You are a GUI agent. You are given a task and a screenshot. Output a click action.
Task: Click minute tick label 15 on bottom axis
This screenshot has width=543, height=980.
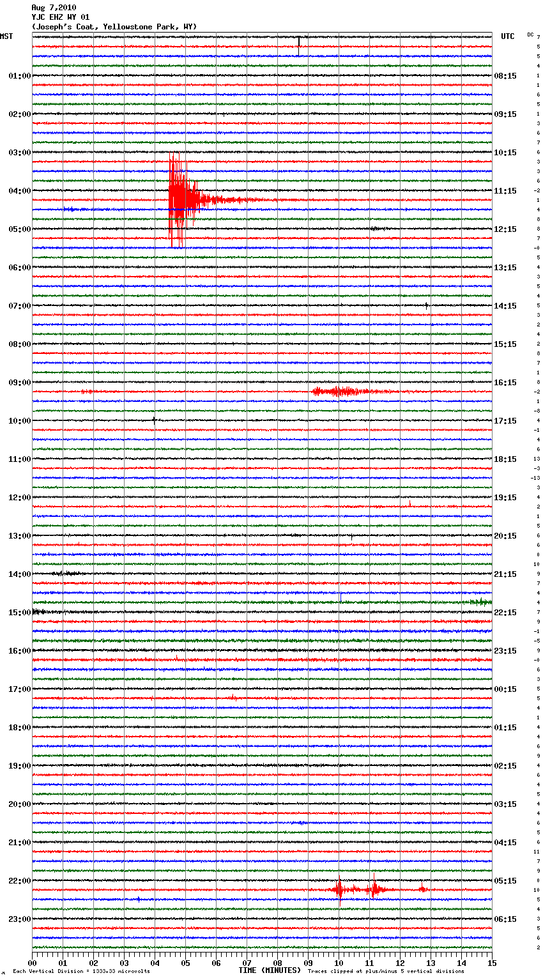(x=492, y=963)
